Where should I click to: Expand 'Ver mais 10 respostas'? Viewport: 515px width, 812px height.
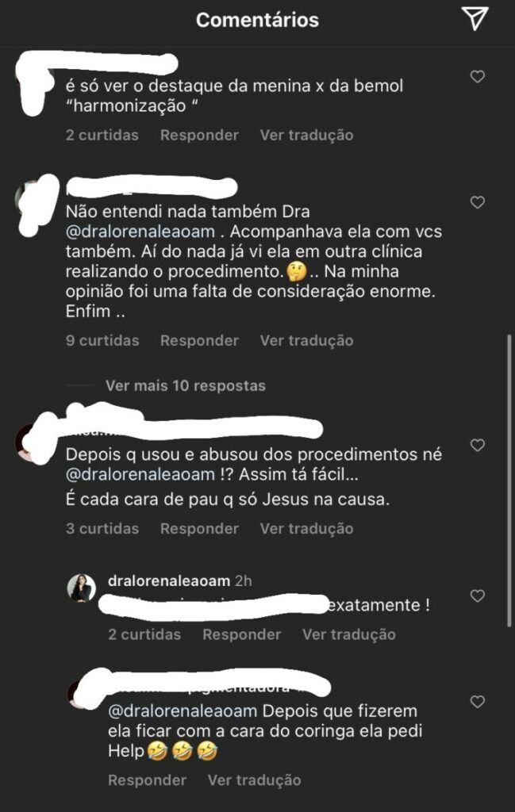click(186, 386)
